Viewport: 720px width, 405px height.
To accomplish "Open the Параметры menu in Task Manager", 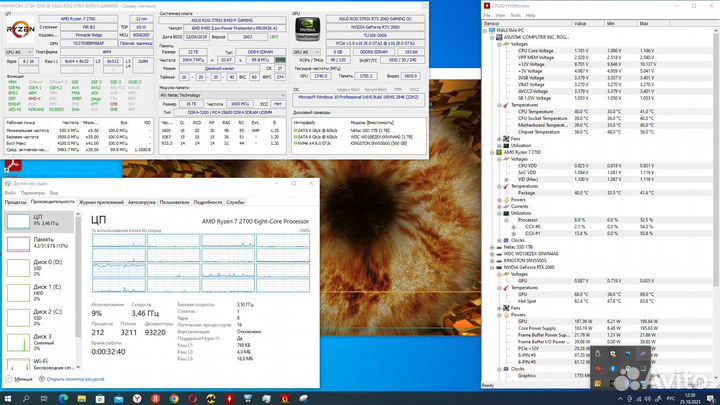I will 31,192.
